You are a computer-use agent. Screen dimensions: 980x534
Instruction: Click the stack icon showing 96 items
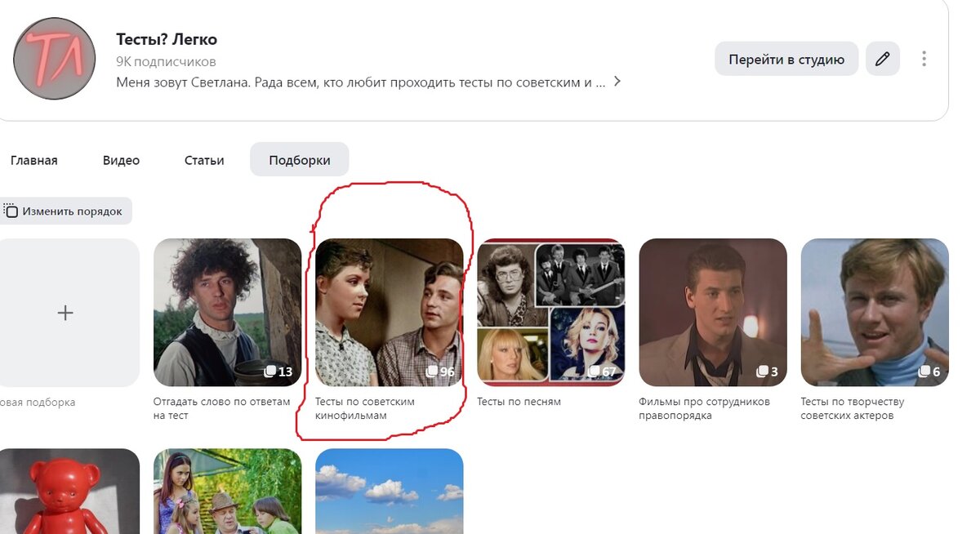[x=431, y=372]
